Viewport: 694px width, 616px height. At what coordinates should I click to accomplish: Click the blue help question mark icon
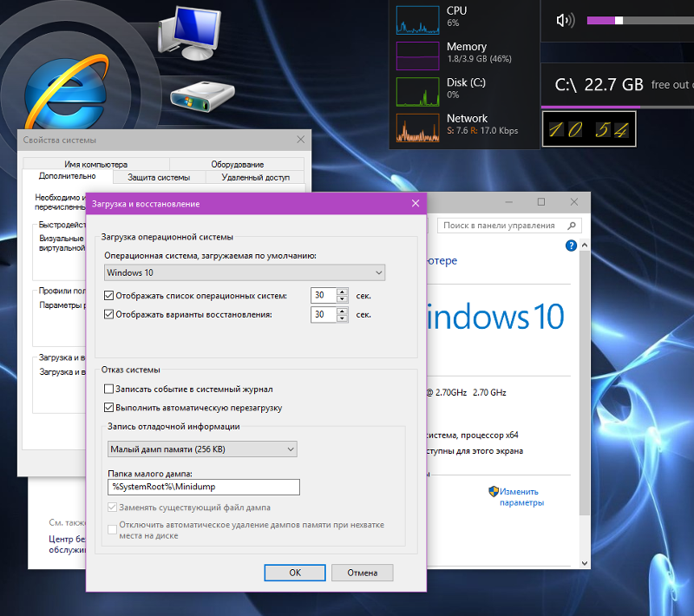[x=571, y=246]
